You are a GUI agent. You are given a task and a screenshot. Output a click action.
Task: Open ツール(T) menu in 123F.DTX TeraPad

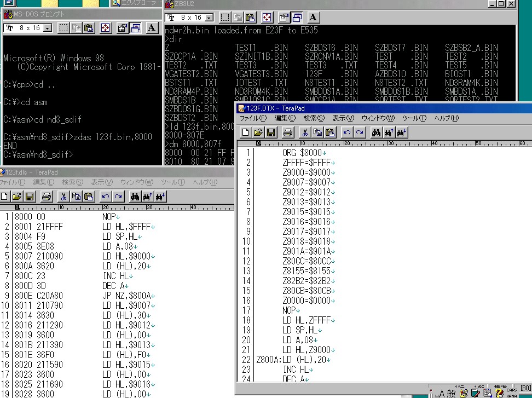coord(414,118)
